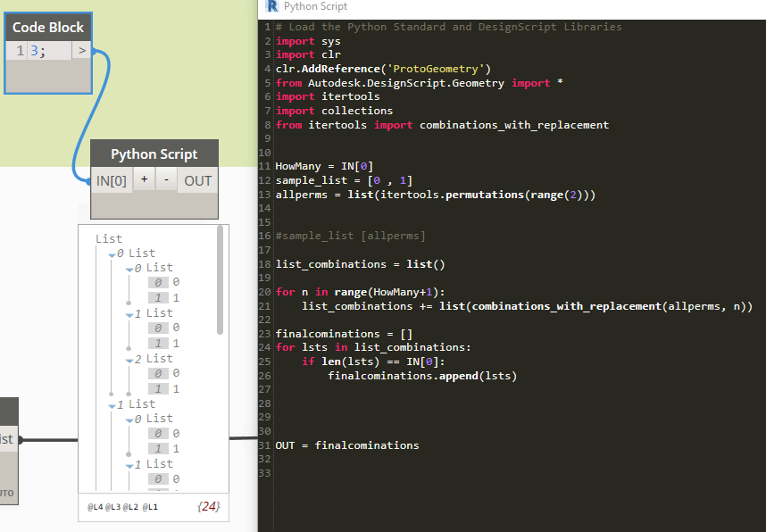Screen dimensions: 766x532
Task: Collapse the first 0 List nested under top-level 0 List
Action: [129, 270]
